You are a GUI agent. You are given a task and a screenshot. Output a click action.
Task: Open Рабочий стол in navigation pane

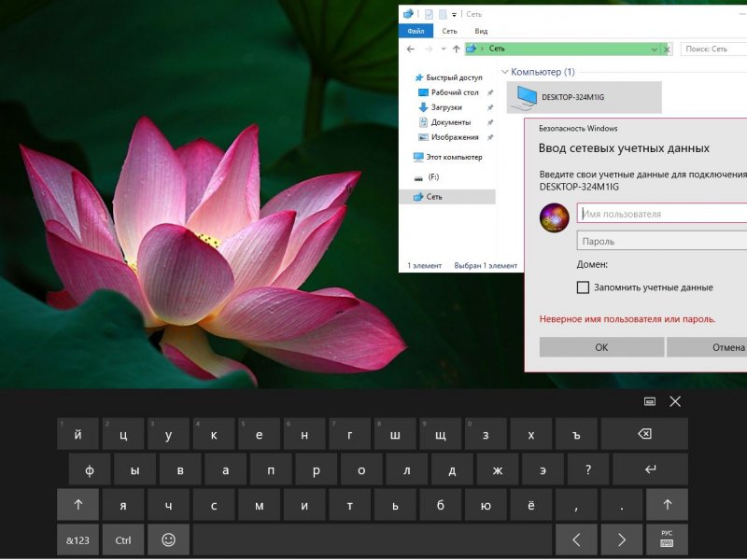pyautogui.click(x=448, y=92)
